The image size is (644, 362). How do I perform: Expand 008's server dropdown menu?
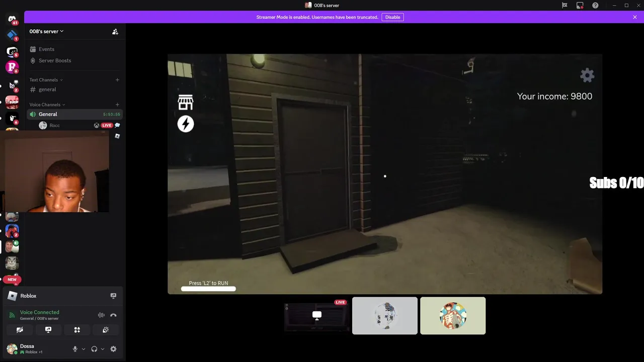47,31
